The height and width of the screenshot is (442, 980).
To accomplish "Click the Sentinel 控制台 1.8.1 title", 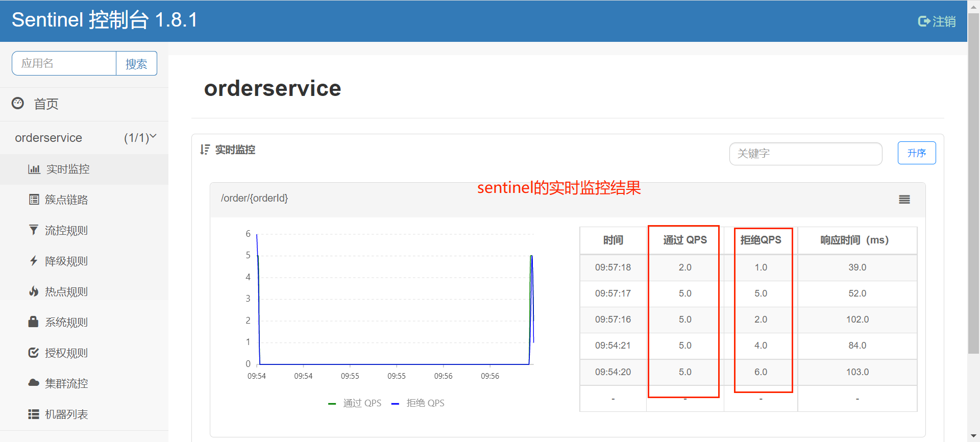I will pos(105,20).
